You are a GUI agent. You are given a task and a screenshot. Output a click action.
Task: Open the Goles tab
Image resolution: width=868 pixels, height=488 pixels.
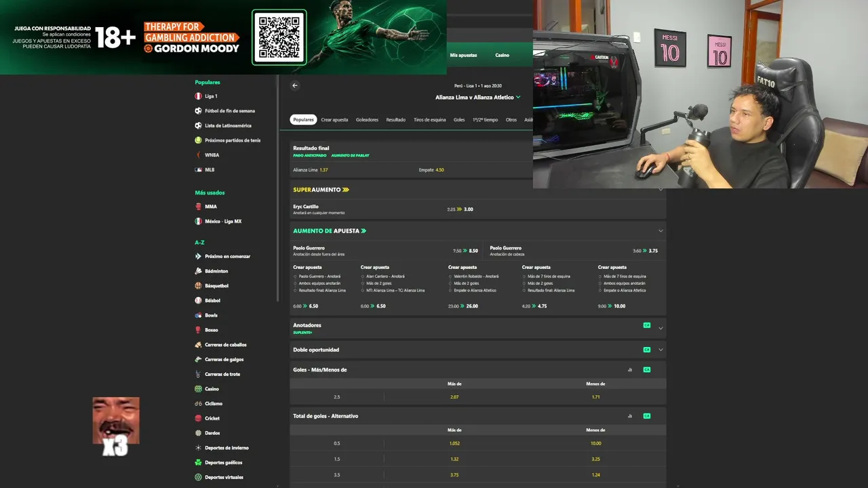[459, 120]
